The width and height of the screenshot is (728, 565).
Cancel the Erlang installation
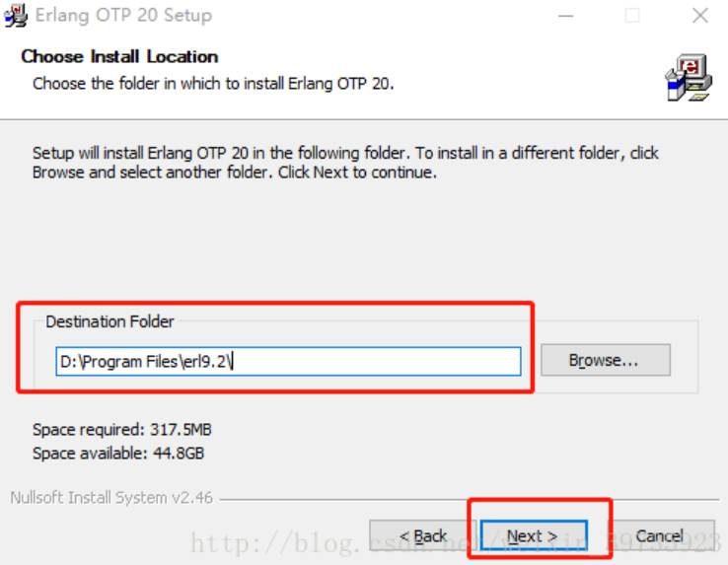tap(659, 535)
